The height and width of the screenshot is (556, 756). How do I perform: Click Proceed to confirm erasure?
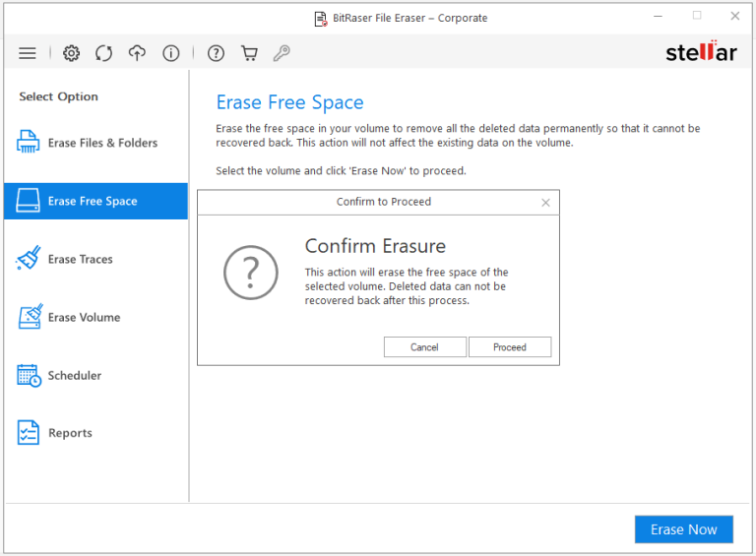[510, 347]
